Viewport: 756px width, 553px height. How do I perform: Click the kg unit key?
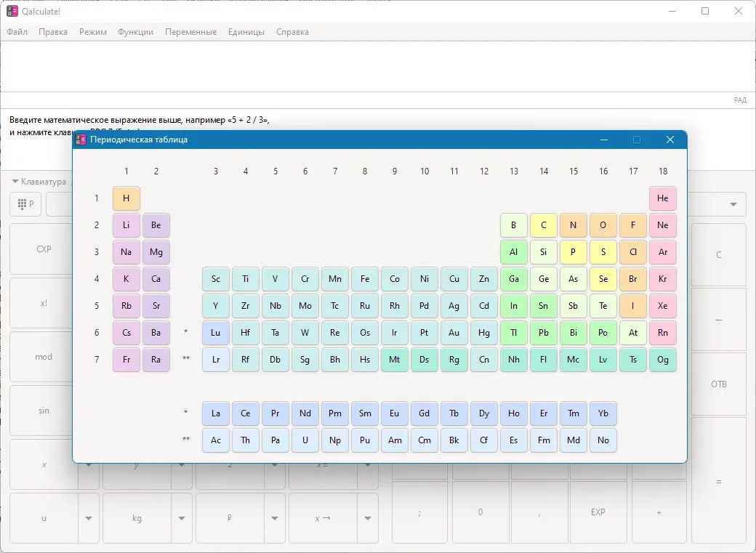click(137, 518)
